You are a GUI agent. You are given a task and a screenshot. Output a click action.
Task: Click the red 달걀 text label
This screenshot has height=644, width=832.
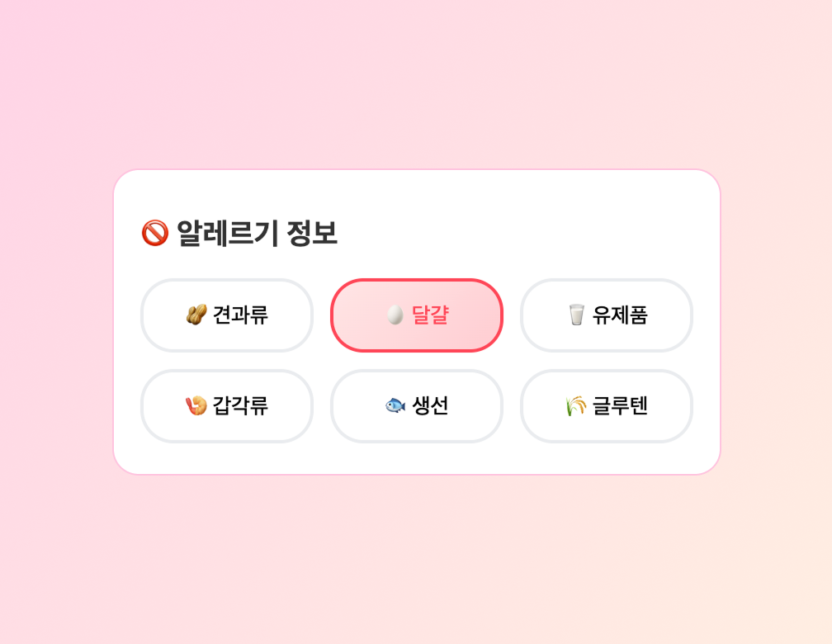tap(430, 315)
